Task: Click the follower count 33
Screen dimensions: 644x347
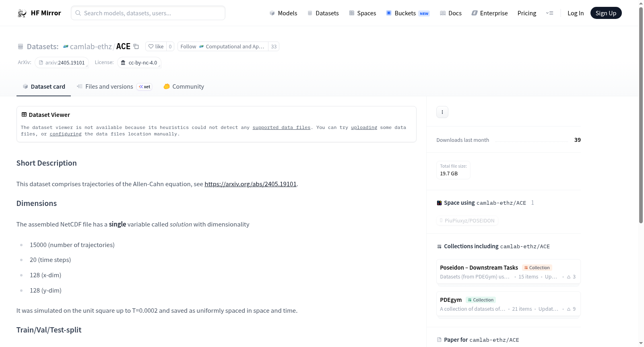Action: (274, 47)
